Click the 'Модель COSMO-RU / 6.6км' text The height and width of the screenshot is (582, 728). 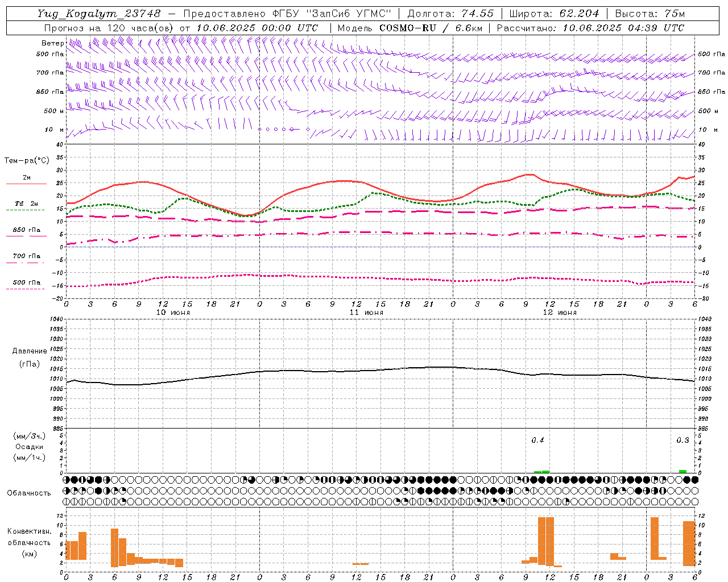[x=409, y=28]
